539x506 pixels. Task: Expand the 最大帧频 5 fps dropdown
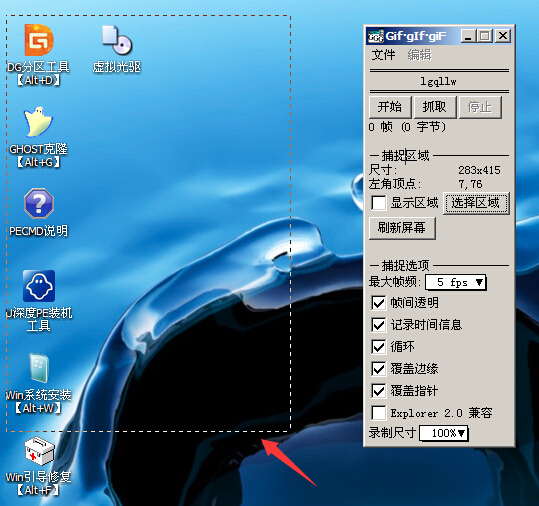456,283
